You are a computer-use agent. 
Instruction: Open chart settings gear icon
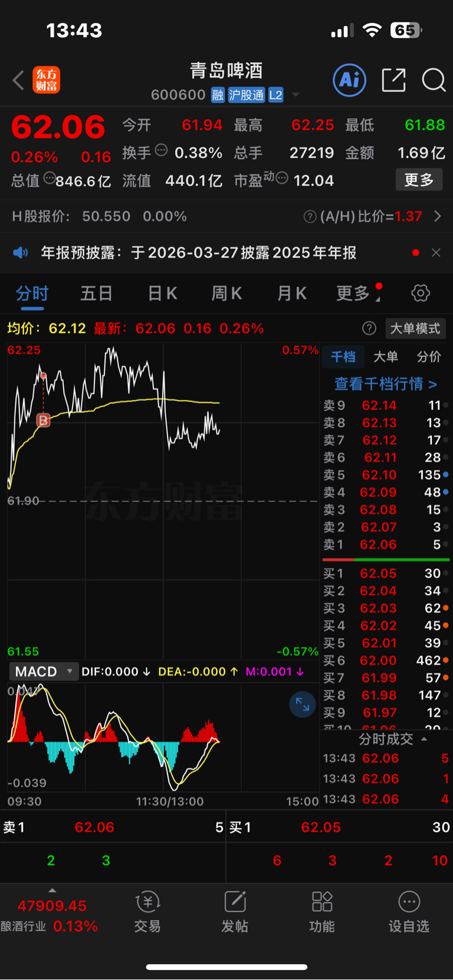tap(421, 293)
